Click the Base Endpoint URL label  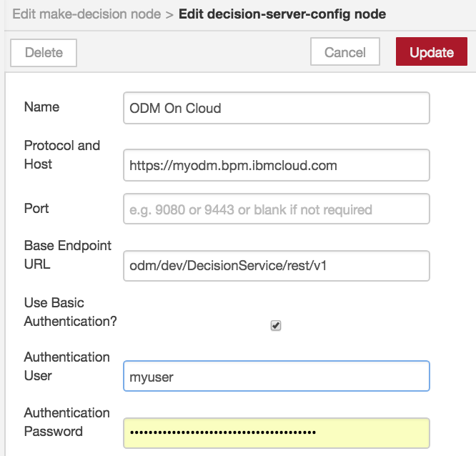(x=67, y=254)
